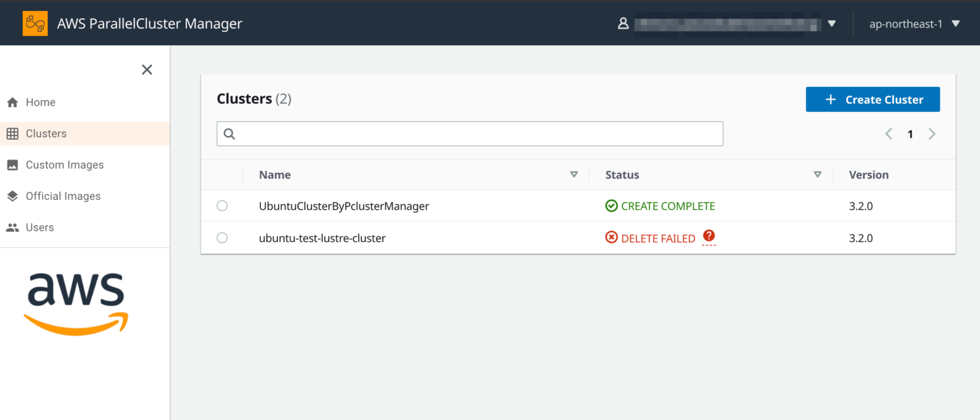
Task: Close the sidebar with the X
Action: (x=147, y=70)
